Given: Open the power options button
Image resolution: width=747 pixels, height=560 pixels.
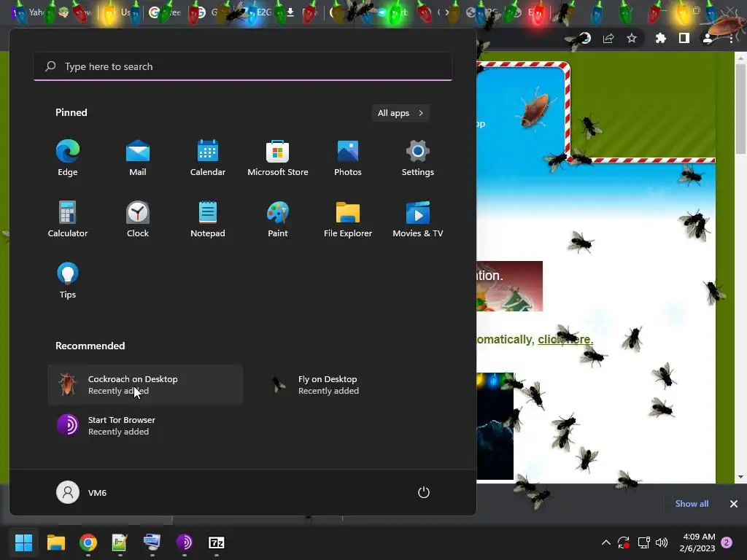Looking at the screenshot, I should [424, 492].
